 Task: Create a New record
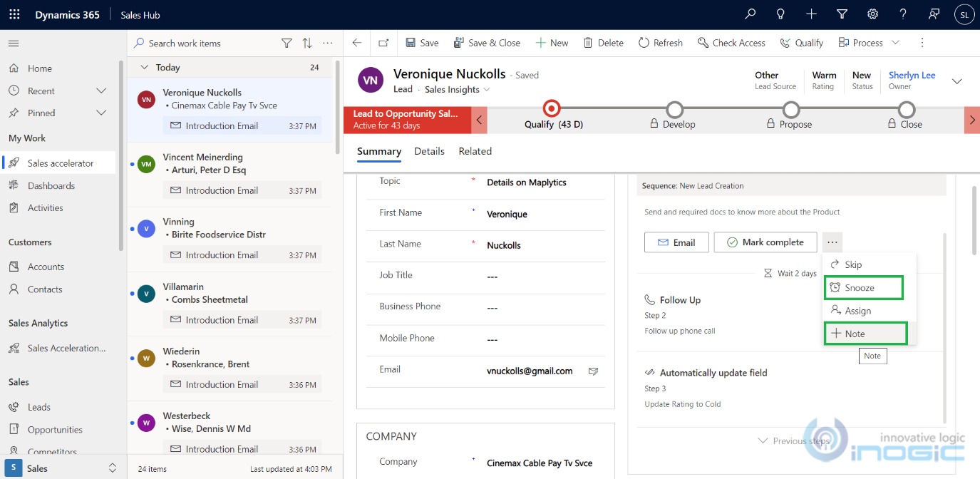(552, 43)
